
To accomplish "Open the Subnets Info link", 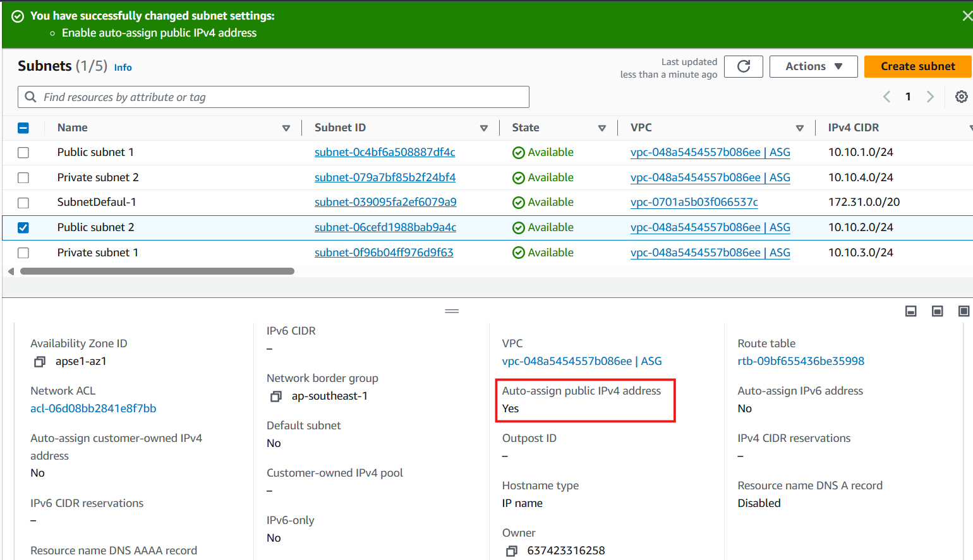I will [x=123, y=68].
